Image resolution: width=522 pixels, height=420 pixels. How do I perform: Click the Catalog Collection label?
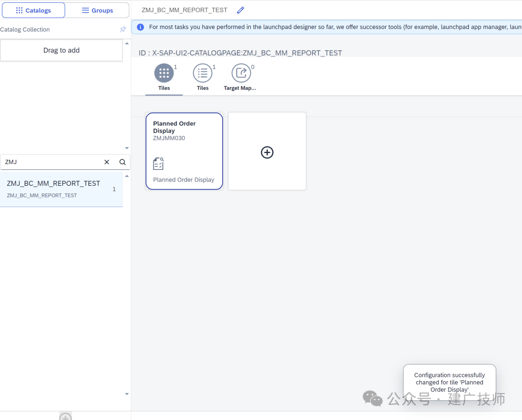tap(25, 29)
